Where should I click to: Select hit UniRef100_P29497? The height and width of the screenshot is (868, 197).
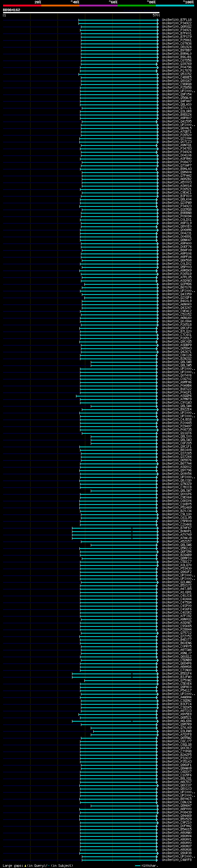[177, 426]
